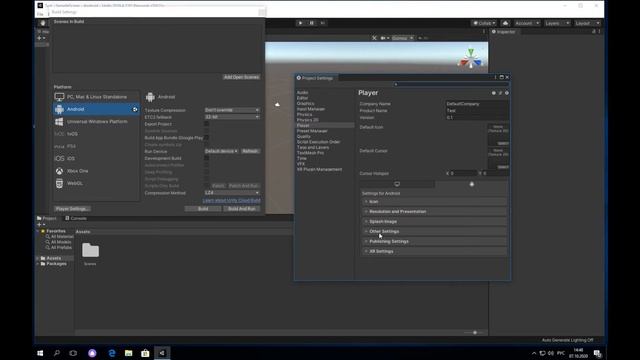Select the Inspector tab
The height and width of the screenshot is (360, 640).
coord(503,32)
